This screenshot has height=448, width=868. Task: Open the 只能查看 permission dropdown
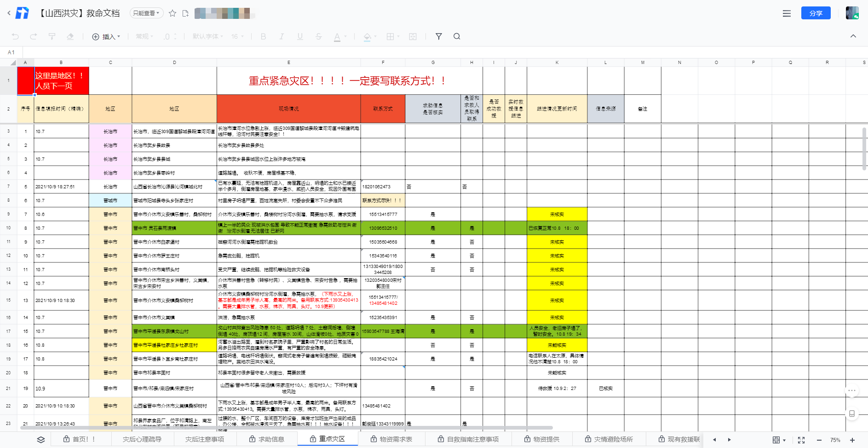tap(146, 13)
